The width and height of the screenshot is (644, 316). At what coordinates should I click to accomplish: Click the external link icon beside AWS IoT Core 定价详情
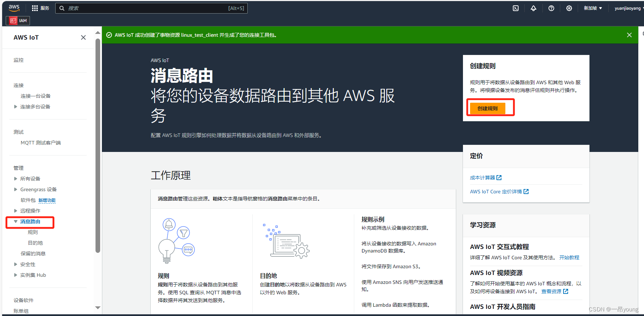click(526, 192)
